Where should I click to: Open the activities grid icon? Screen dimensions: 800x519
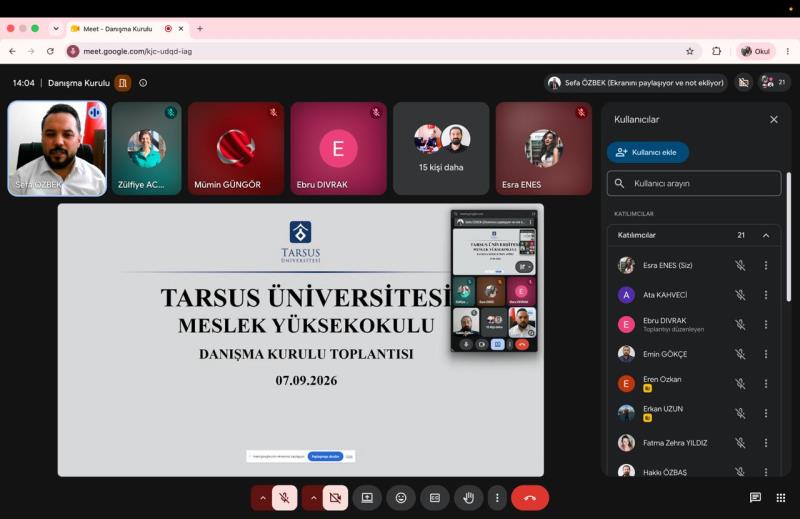[781, 498]
